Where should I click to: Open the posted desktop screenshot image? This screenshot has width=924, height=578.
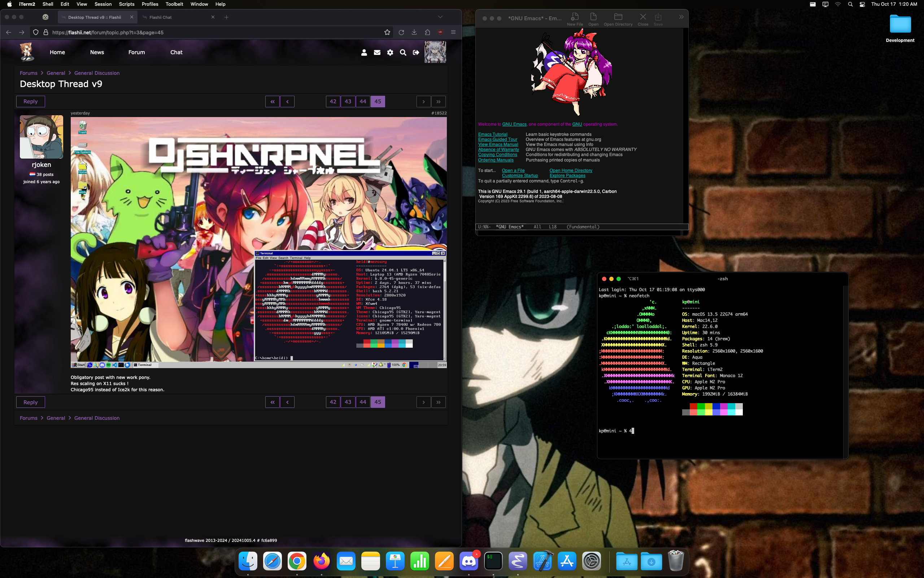[258, 242]
